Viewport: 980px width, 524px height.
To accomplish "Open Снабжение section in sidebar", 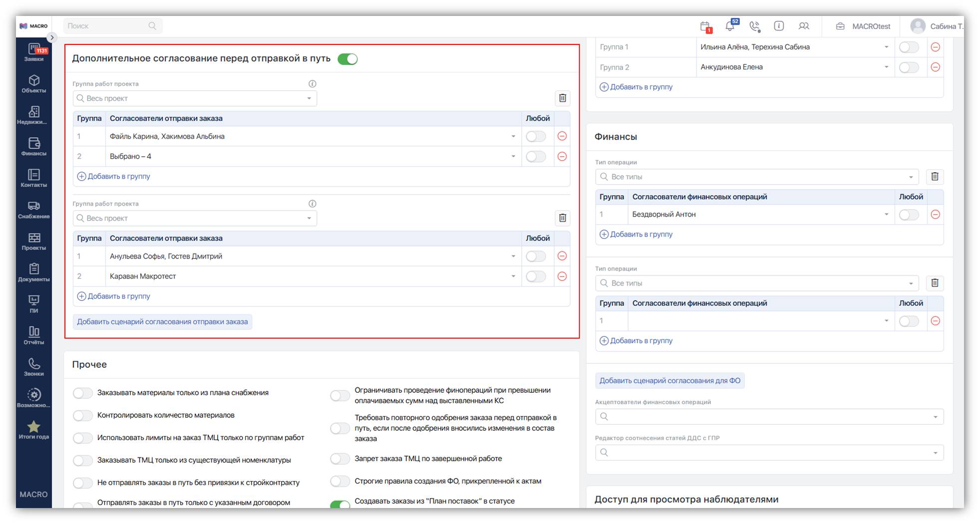I will [34, 210].
